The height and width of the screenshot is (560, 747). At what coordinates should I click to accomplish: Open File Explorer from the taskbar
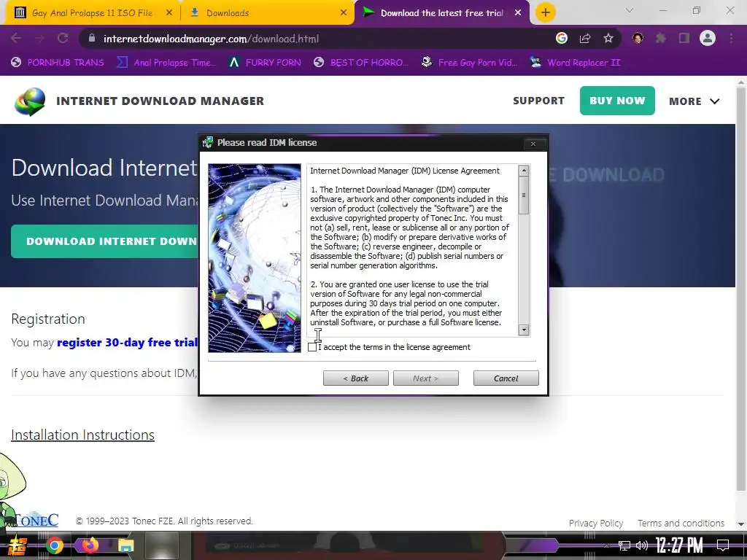(125, 545)
